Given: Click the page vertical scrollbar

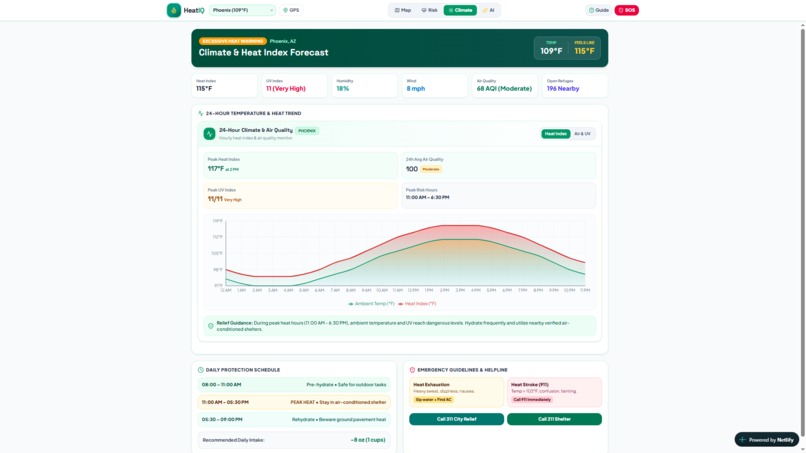Looking at the screenshot, I should pyautogui.click(x=802, y=231).
